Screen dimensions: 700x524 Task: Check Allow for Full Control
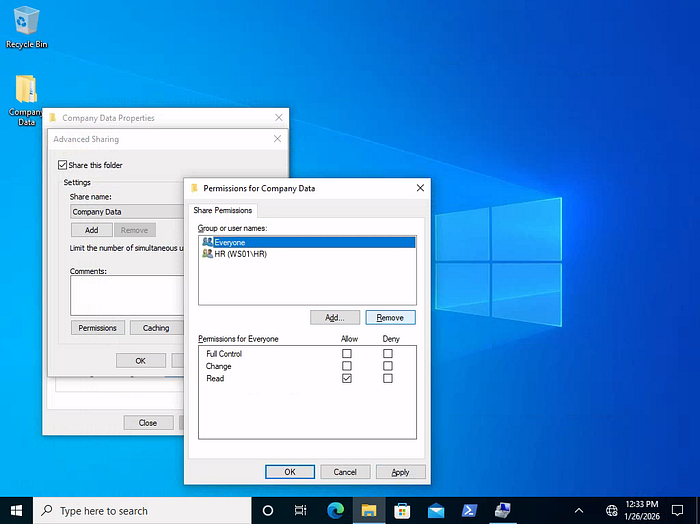pos(347,353)
